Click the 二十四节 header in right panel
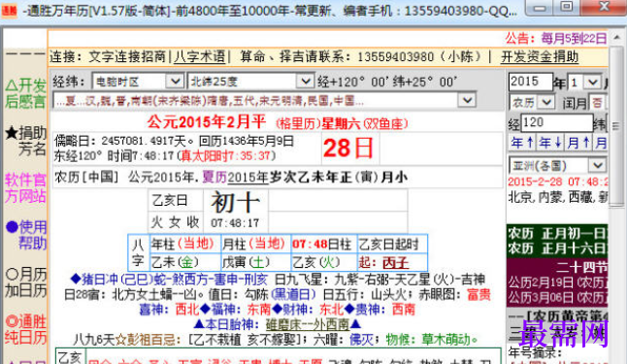The height and width of the screenshot is (364, 627). pyautogui.click(x=582, y=267)
